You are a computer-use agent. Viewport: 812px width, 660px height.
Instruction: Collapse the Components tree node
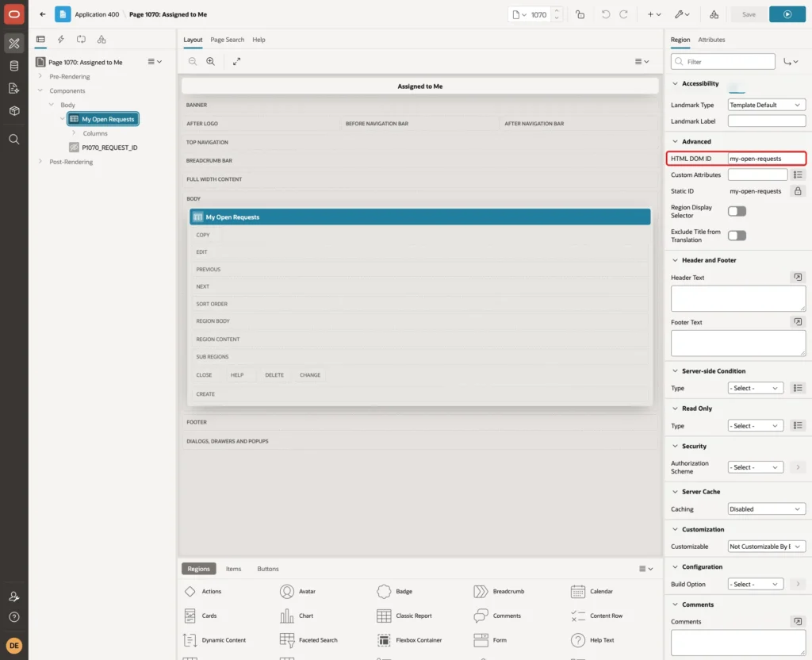coord(40,90)
